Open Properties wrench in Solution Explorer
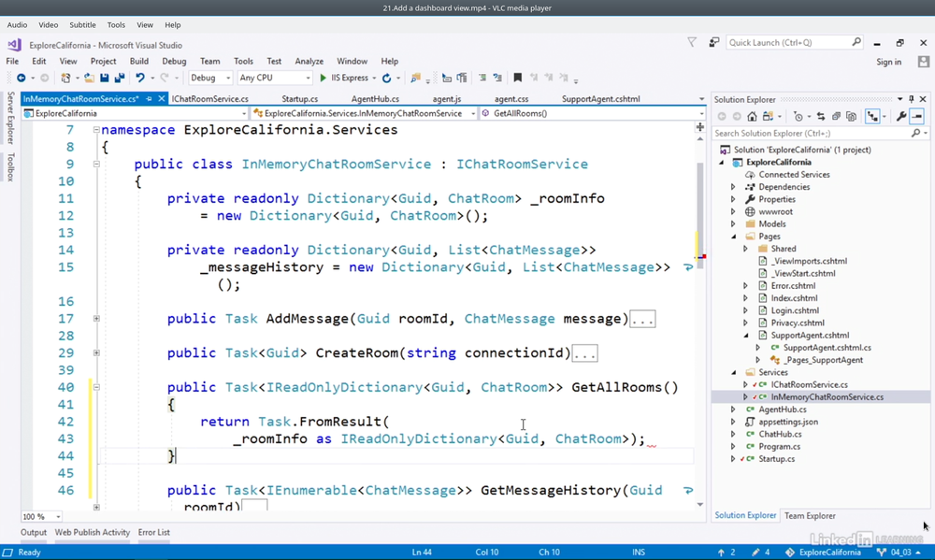935x560 pixels. click(x=901, y=116)
